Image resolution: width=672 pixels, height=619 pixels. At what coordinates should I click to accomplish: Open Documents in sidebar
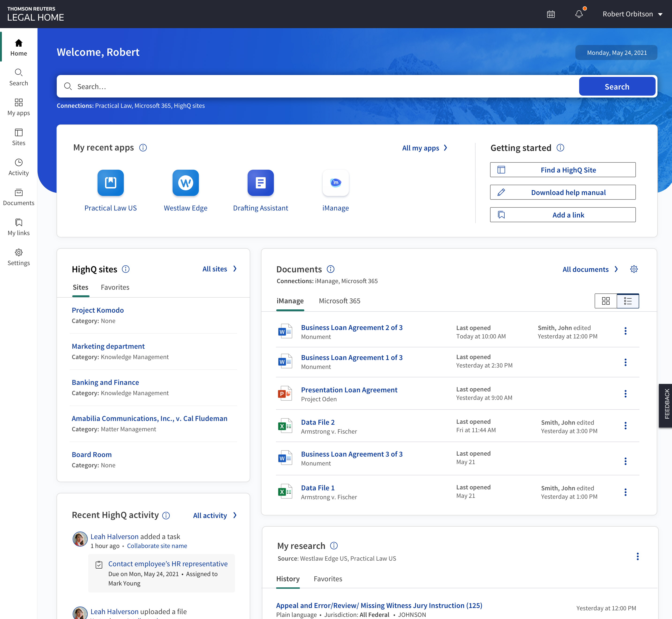(19, 197)
